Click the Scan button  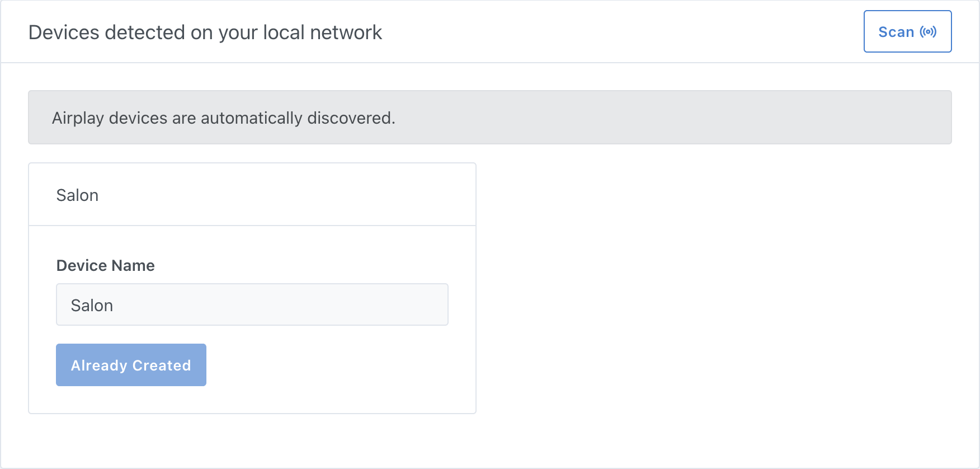click(x=907, y=31)
